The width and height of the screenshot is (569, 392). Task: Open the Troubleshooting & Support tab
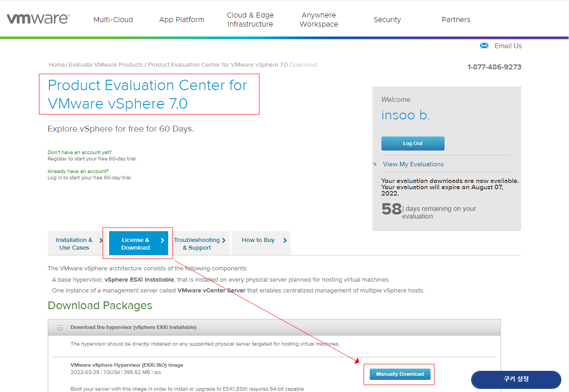pyautogui.click(x=200, y=244)
